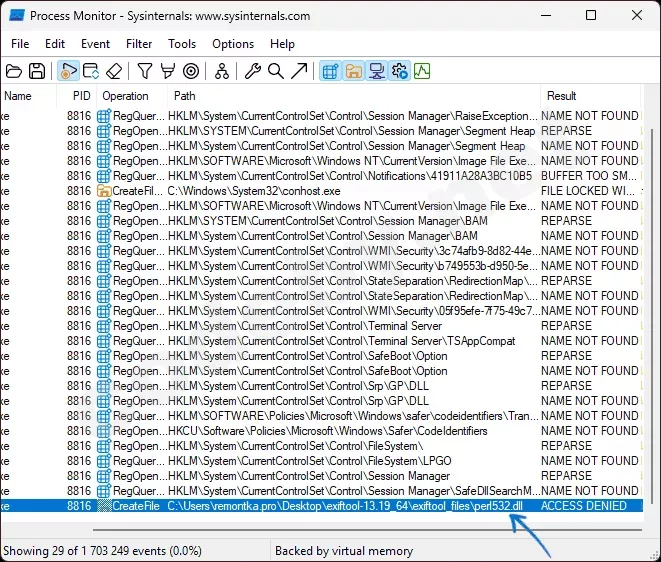Click the Clear display eraser icon
The width and height of the screenshot is (661, 562).
click(114, 71)
